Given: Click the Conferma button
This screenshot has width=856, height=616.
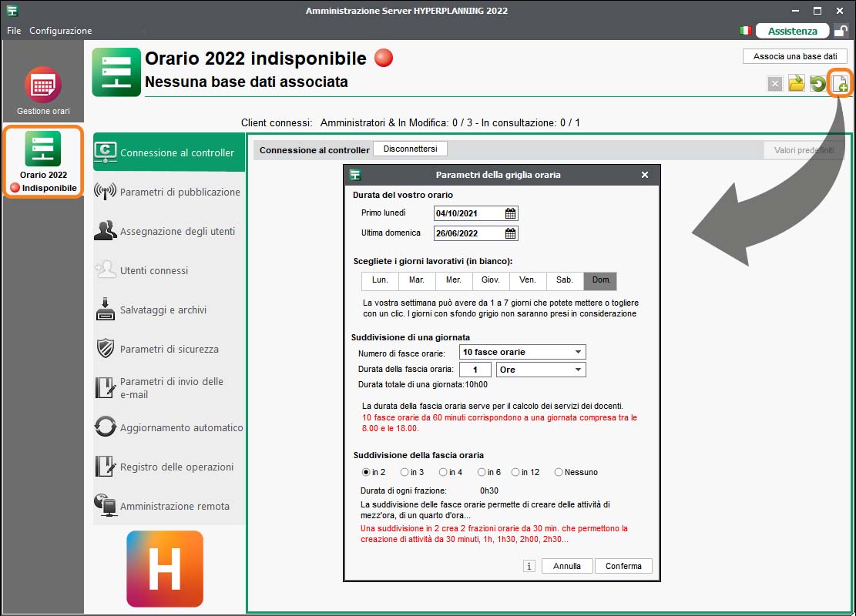Looking at the screenshot, I should point(623,566).
